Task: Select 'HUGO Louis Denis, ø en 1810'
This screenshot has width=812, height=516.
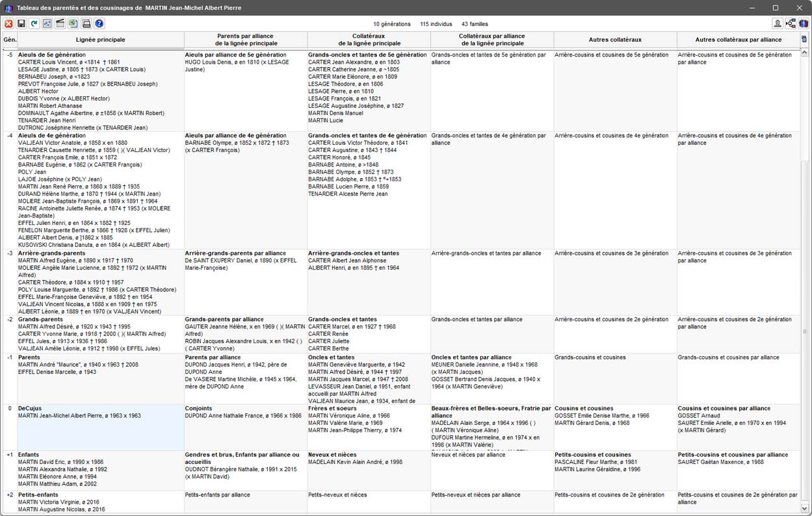Action: (237, 66)
